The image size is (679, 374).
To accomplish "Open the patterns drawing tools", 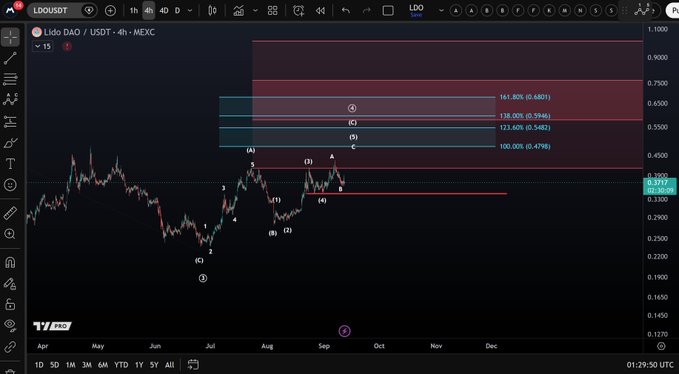I will 10,100.
